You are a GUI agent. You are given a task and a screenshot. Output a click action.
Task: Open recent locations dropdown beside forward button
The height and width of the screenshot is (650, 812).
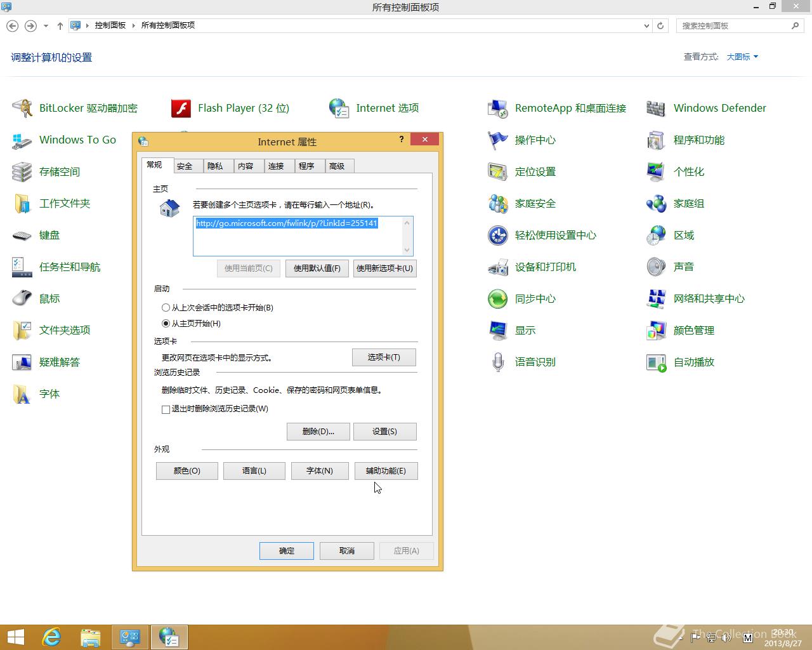click(x=46, y=26)
